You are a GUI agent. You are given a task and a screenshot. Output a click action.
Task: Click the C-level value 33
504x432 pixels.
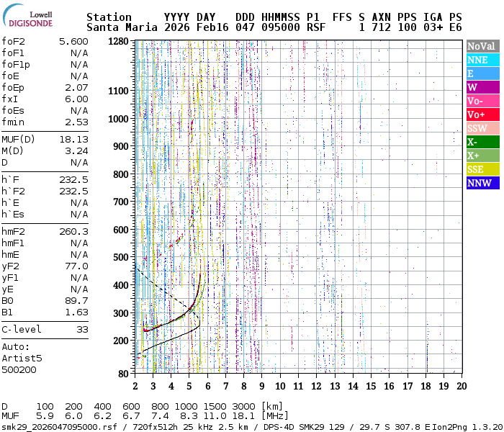pyautogui.click(x=82, y=330)
